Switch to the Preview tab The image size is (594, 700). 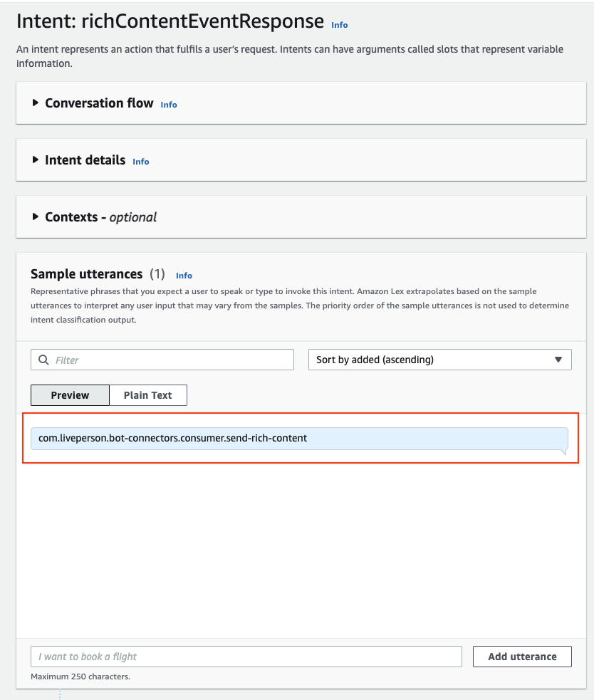point(70,395)
